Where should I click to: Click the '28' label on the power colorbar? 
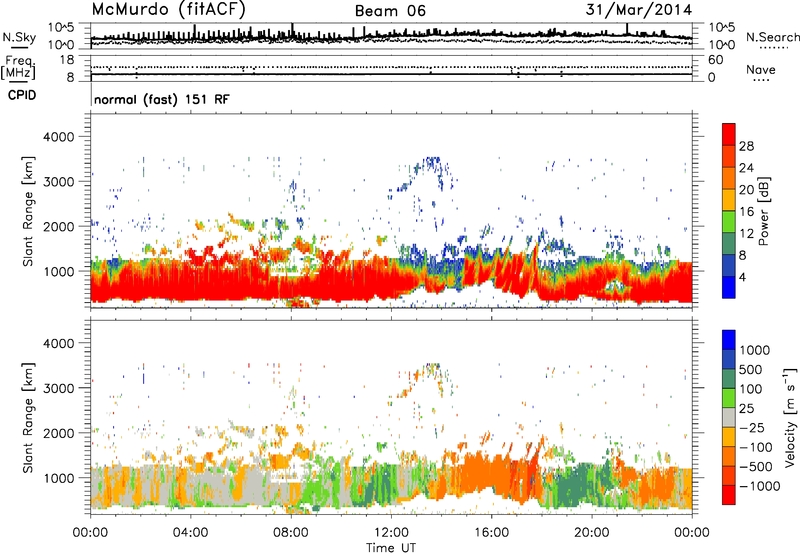tap(746, 146)
